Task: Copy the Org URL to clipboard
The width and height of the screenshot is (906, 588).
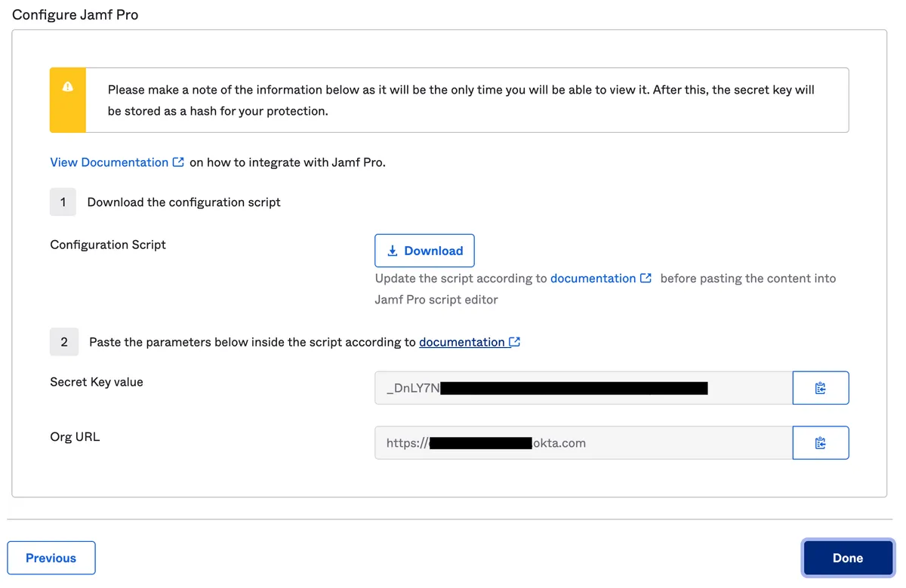Action: [821, 443]
